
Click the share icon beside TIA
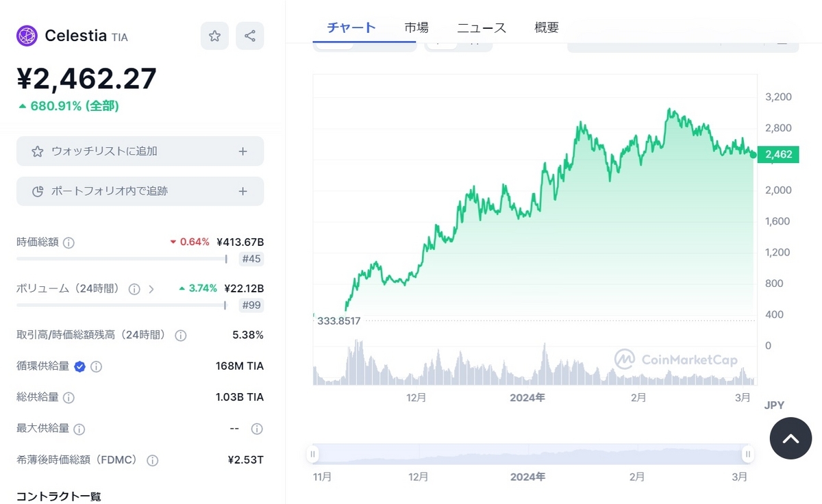pyautogui.click(x=249, y=36)
